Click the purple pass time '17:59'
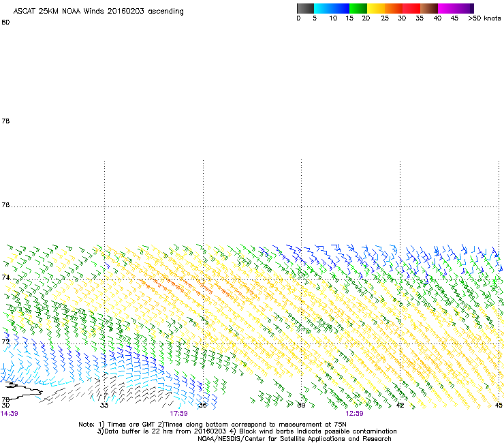The width and height of the screenshot is (504, 443). (178, 414)
